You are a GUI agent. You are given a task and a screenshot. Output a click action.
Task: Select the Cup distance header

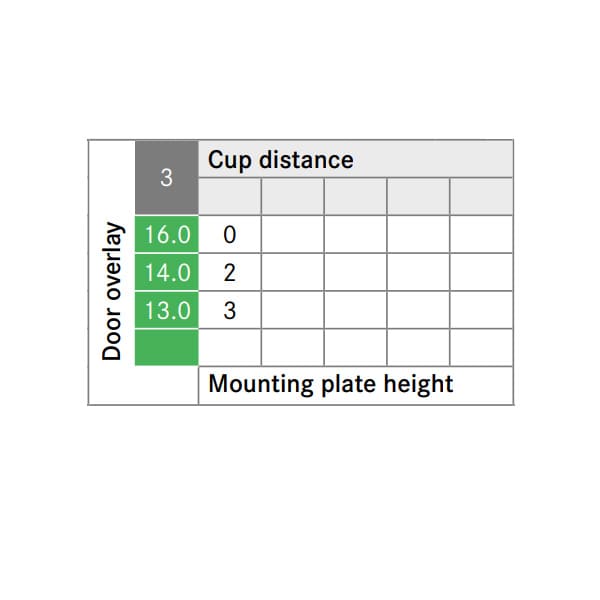(x=356, y=159)
